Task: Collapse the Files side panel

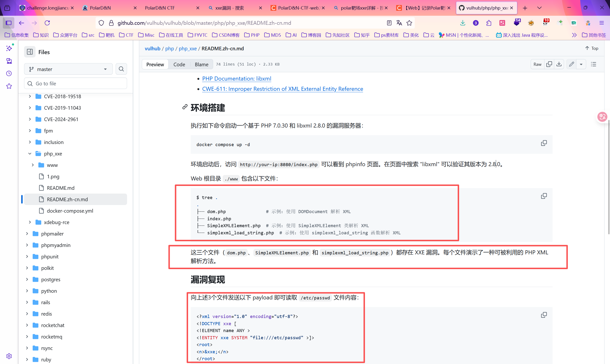Action: (30, 52)
